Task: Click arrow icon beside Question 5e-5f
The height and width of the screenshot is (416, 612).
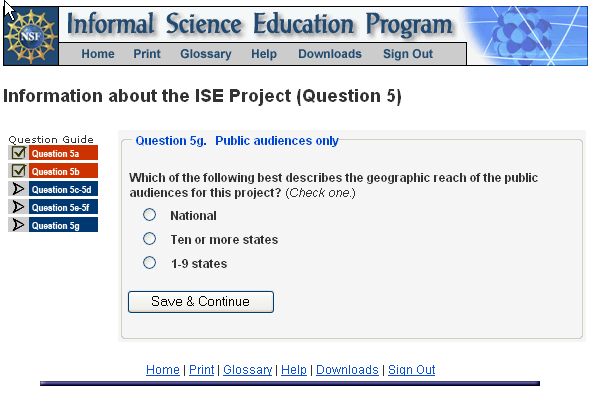Action: [18, 207]
